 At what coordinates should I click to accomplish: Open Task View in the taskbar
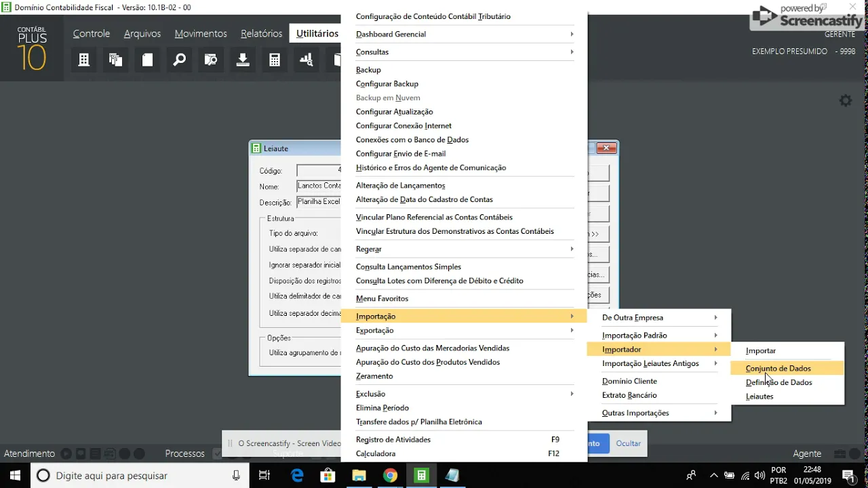265,475
